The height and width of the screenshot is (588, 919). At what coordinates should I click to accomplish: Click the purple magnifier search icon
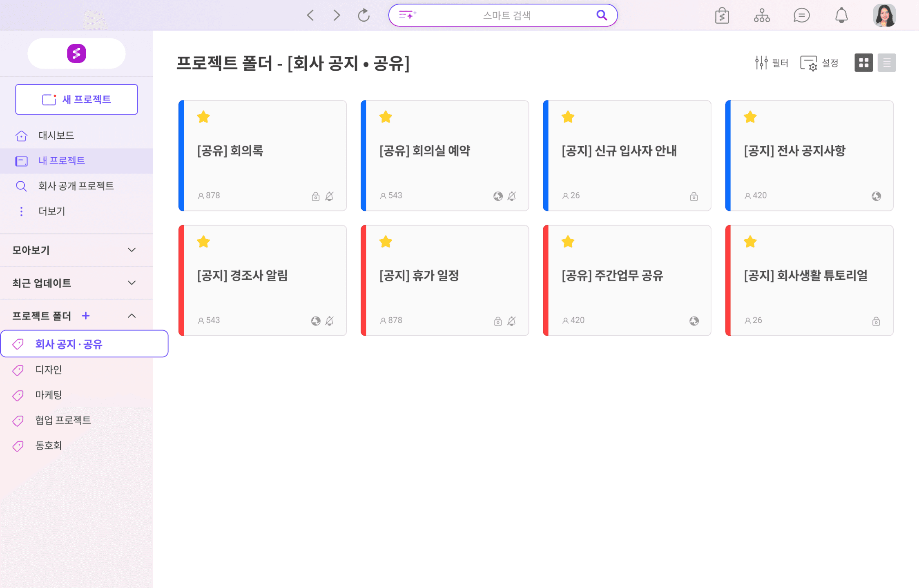tap(601, 15)
